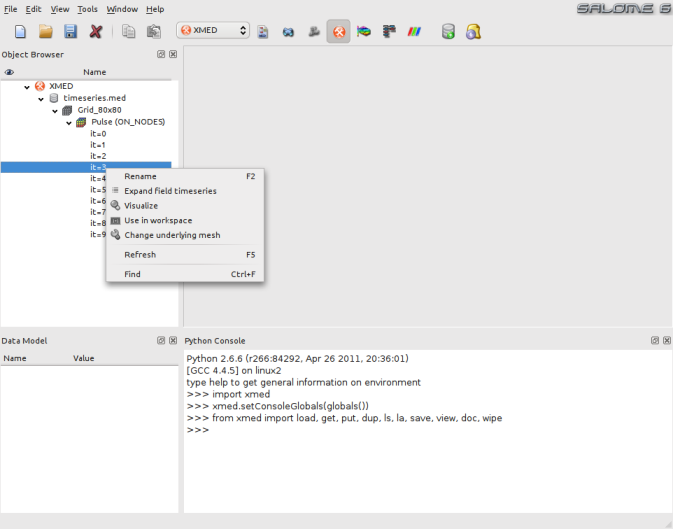Click the first module icon after the XMED combo
The height and width of the screenshot is (529, 673).
pos(263,31)
